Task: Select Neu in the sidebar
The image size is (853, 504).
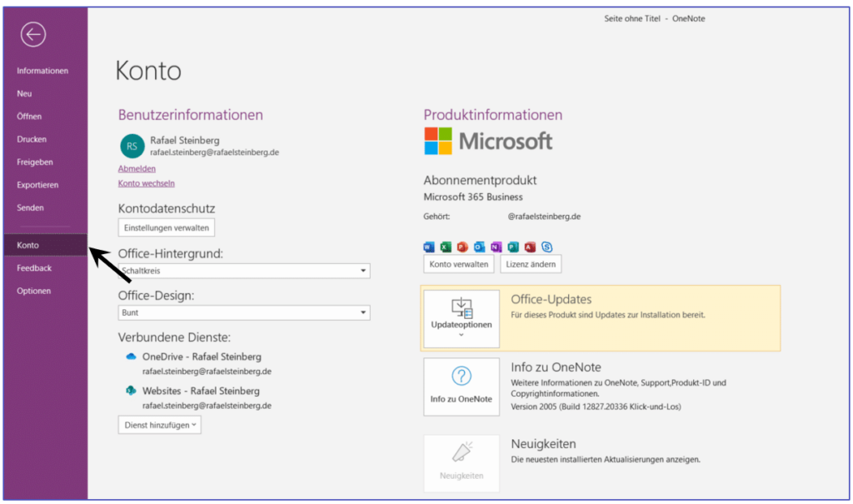Action: [24, 93]
